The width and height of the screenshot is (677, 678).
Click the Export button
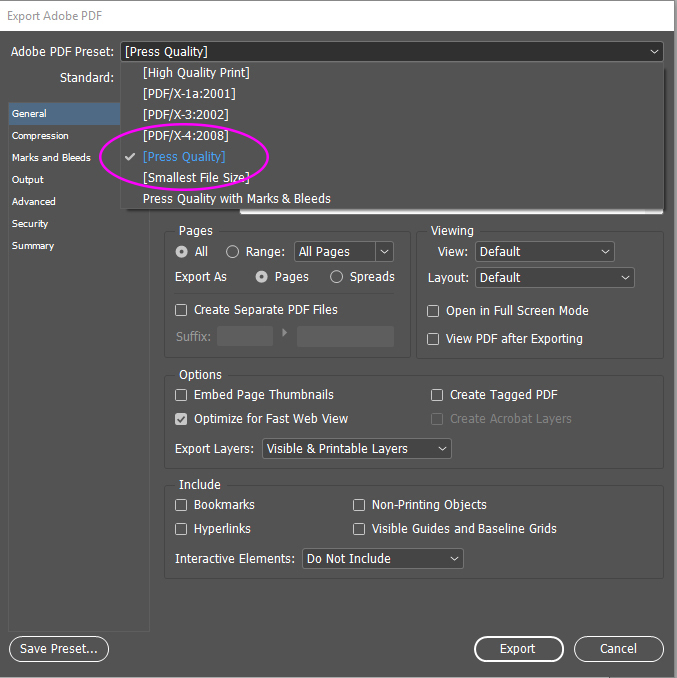pyautogui.click(x=519, y=649)
